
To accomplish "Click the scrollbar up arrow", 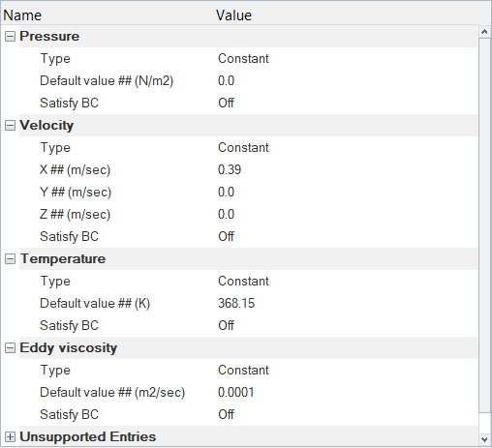I will tap(484, 32).
